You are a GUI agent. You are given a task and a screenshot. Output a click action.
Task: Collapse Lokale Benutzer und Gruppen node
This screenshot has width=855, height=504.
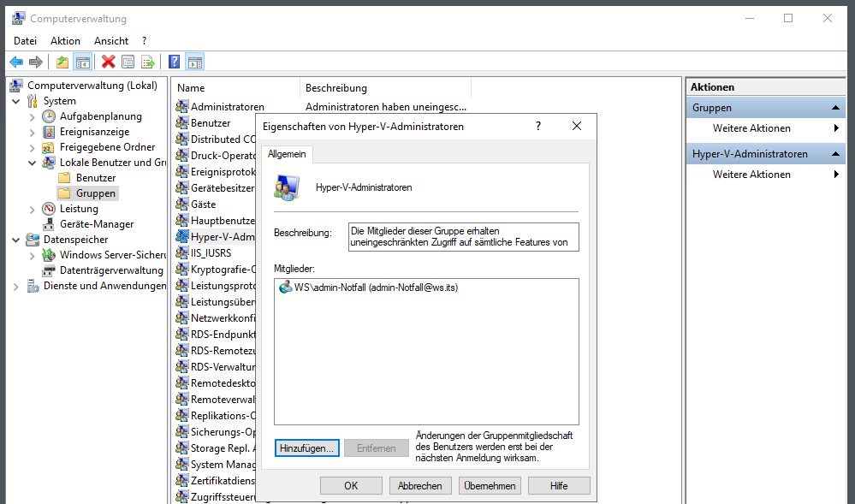point(33,163)
